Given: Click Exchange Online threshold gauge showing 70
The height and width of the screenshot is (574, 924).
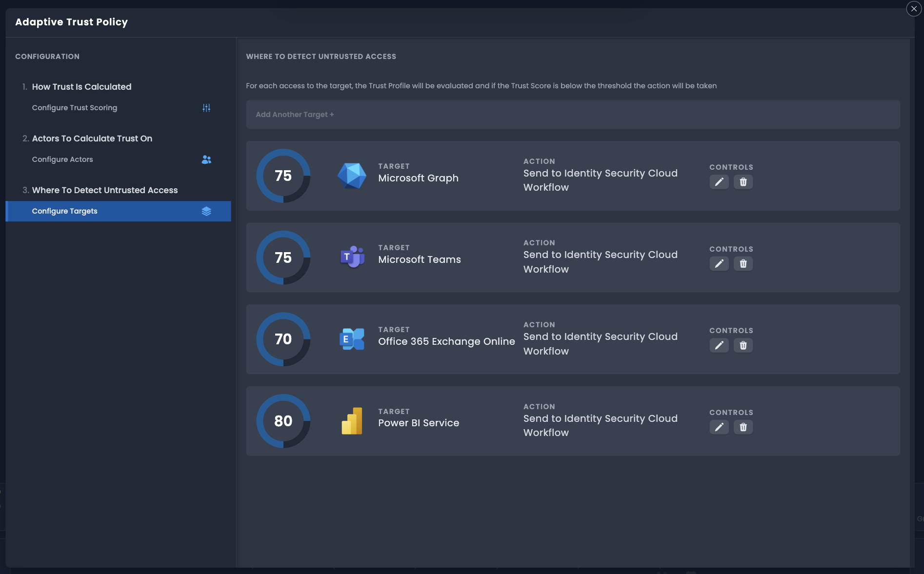Looking at the screenshot, I should click(x=283, y=339).
